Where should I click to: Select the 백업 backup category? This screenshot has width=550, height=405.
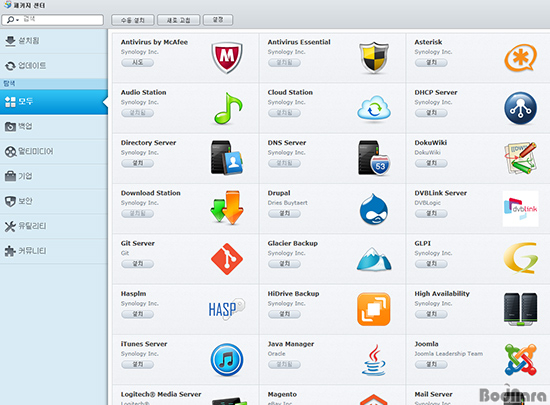tap(54, 127)
